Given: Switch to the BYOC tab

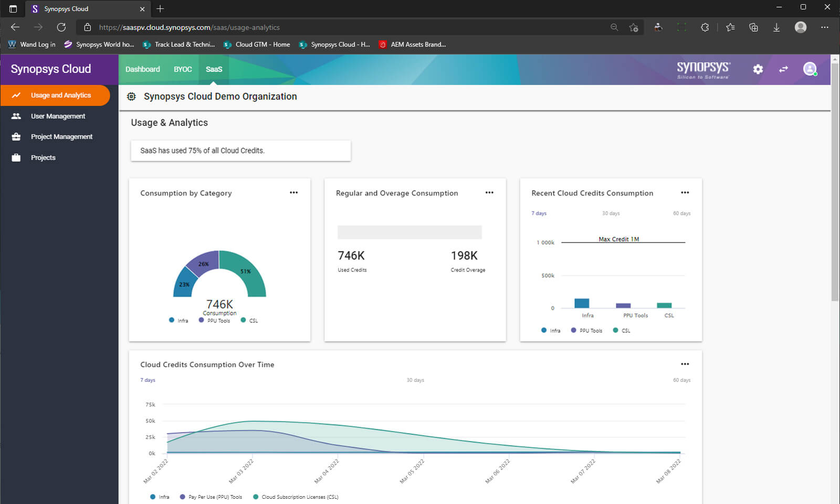Looking at the screenshot, I should coord(183,69).
